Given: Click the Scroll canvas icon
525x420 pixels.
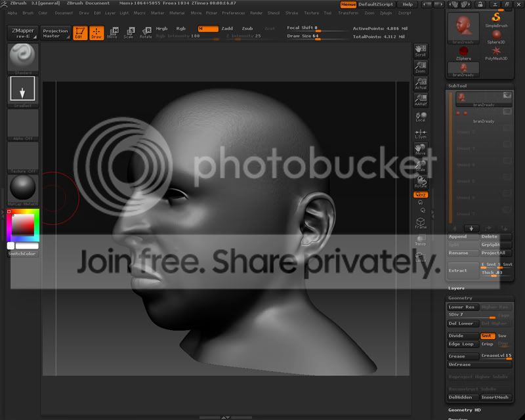Looking at the screenshot, I should [421, 51].
